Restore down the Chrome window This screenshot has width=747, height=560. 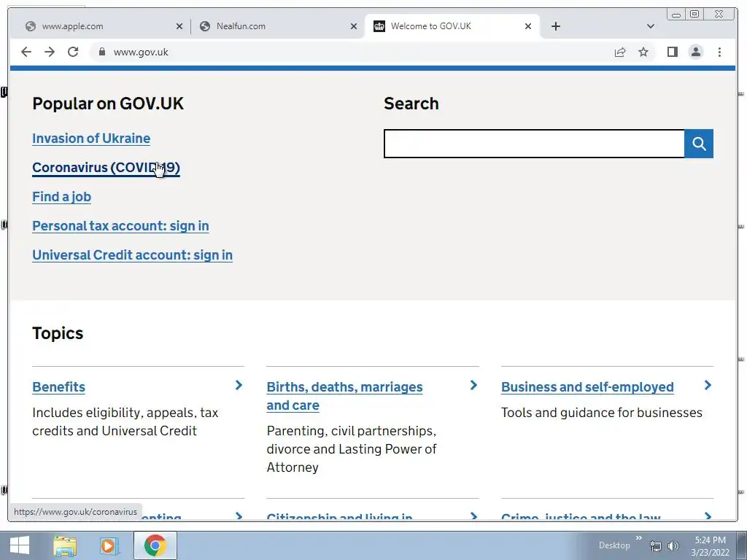coord(694,15)
